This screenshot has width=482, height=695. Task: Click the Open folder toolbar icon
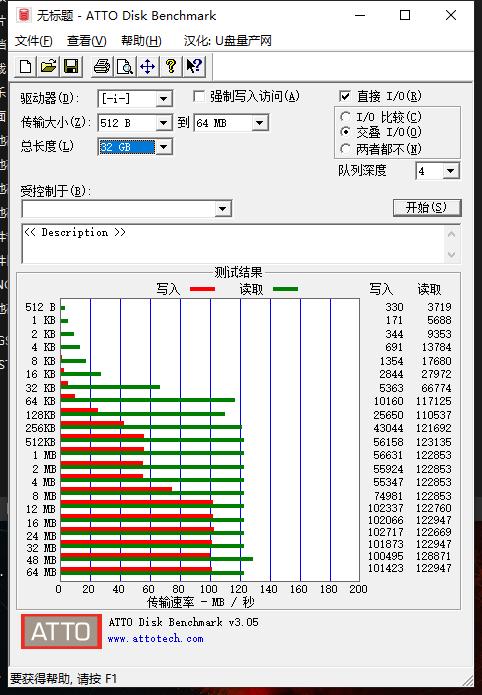click(48, 67)
